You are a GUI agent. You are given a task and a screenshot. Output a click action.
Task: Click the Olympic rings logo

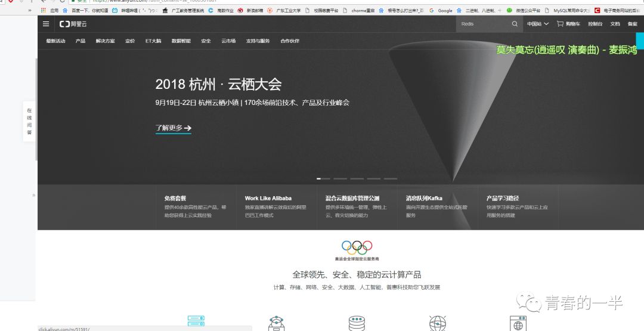357,248
